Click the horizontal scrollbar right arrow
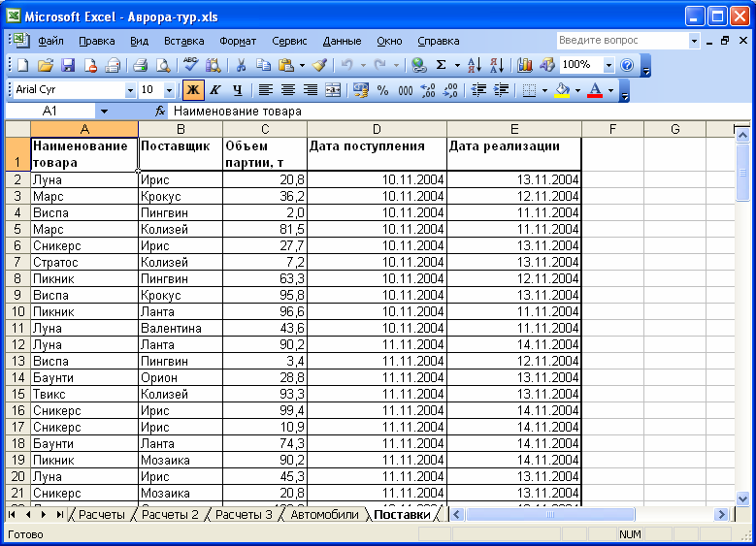 tap(721, 515)
